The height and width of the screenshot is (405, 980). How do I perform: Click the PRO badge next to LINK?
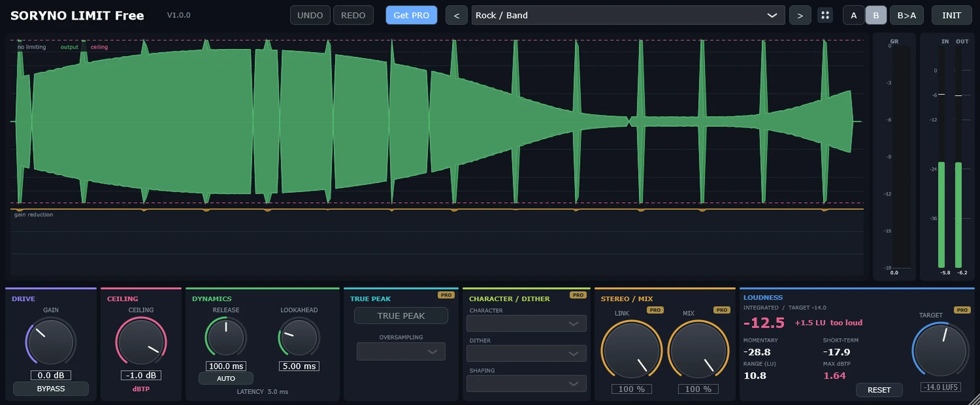[655, 310]
